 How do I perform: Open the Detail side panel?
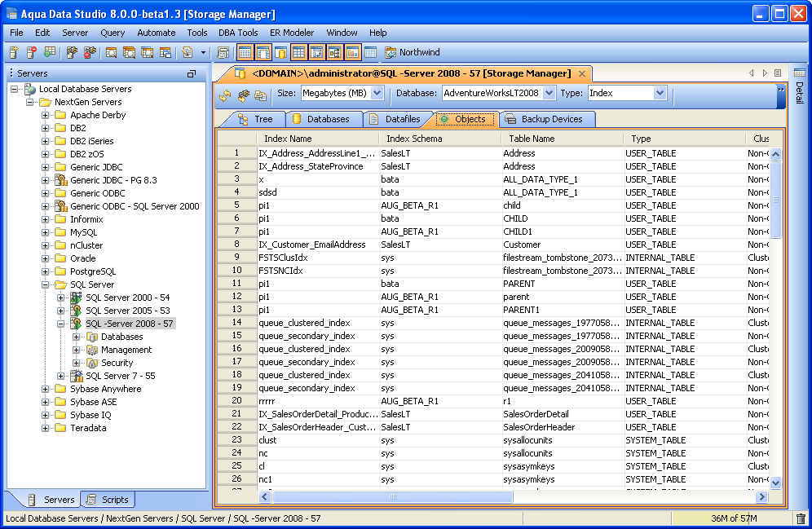pos(800,91)
